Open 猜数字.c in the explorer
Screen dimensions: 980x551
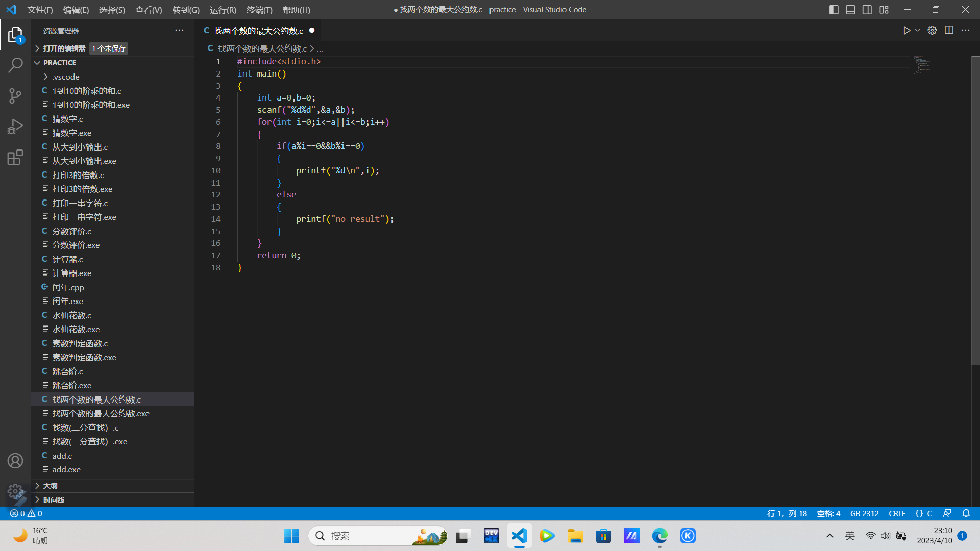[67, 119]
